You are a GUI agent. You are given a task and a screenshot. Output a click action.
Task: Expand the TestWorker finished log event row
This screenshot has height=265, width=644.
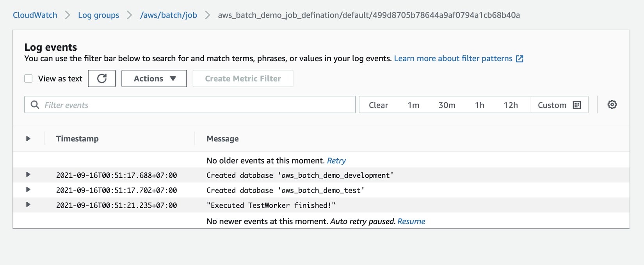pos(28,205)
